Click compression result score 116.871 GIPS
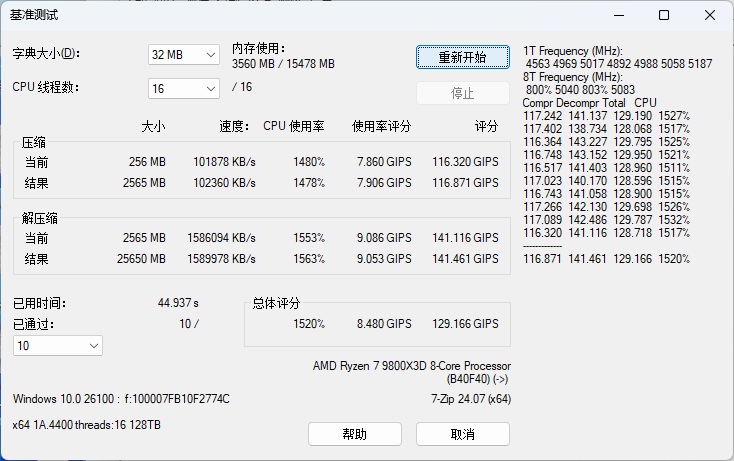Image resolution: width=734 pixels, height=461 pixels. [465, 183]
